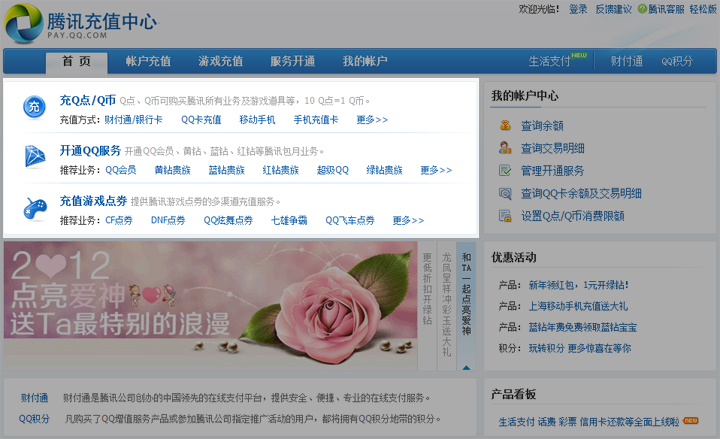Open the 超级QQ service link
This screenshot has height=439, width=720.
[332, 170]
